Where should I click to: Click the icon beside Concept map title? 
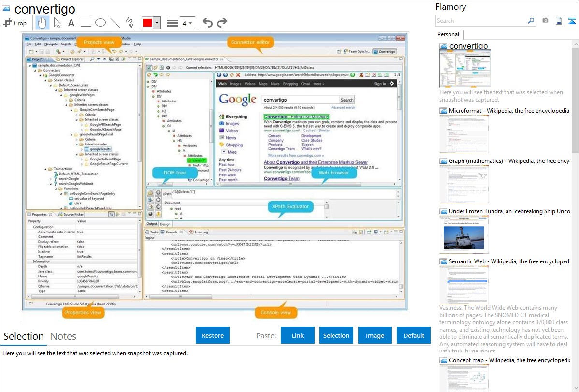tap(443, 360)
